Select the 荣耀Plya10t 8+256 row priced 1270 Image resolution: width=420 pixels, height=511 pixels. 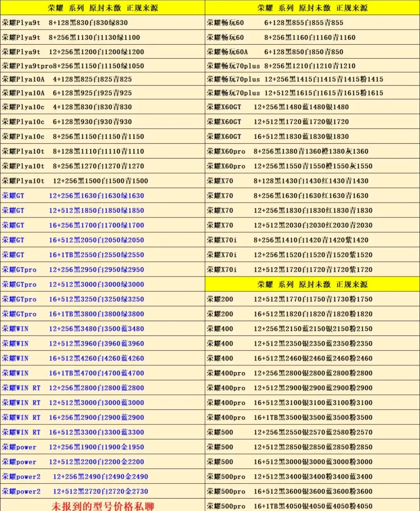tap(103, 166)
